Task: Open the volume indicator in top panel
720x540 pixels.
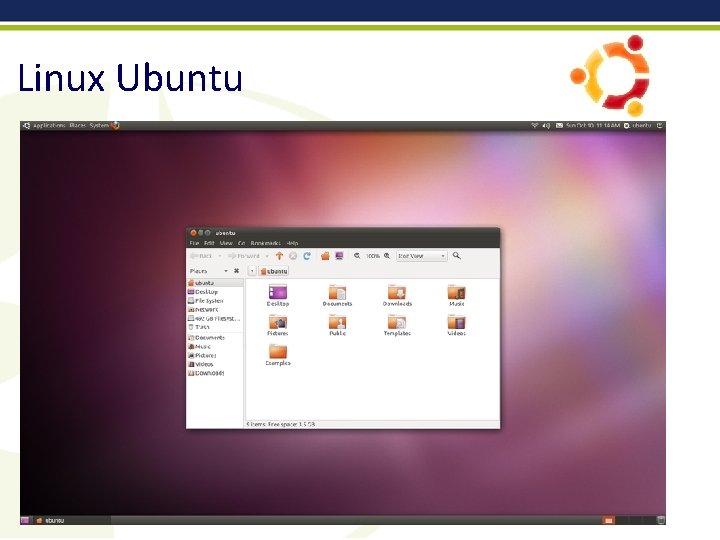Action: click(546, 125)
